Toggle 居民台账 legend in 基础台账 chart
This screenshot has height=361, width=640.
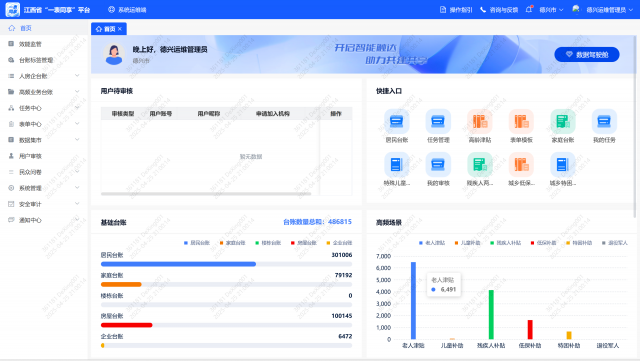coord(197,243)
